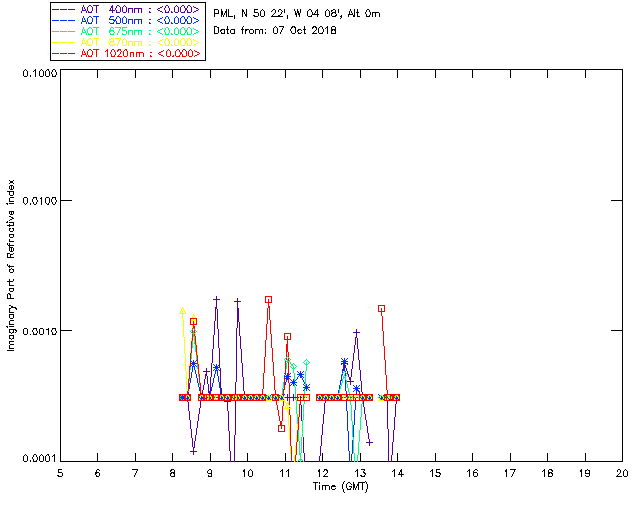The height and width of the screenshot is (512, 640).
Task: Click the red square peak after time 13.5
Action: 381,309
